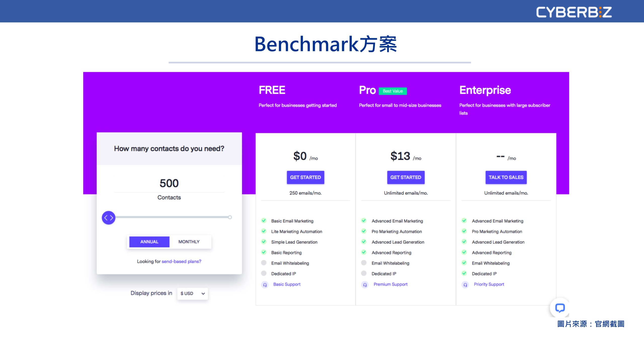Viewport: 644px width, 337px height.
Task: Open the $ USD currency dropdown
Action: (192, 293)
